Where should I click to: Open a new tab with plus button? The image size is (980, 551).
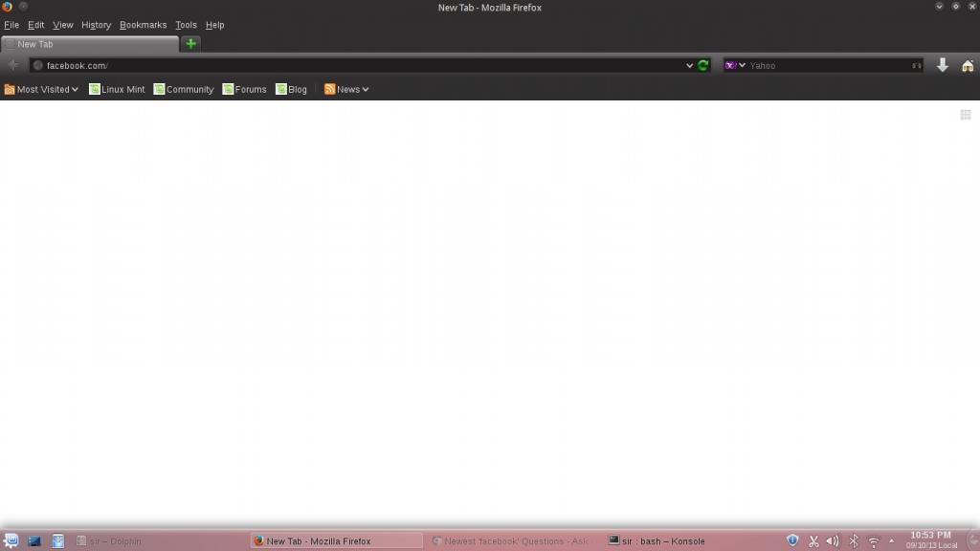[x=190, y=44]
